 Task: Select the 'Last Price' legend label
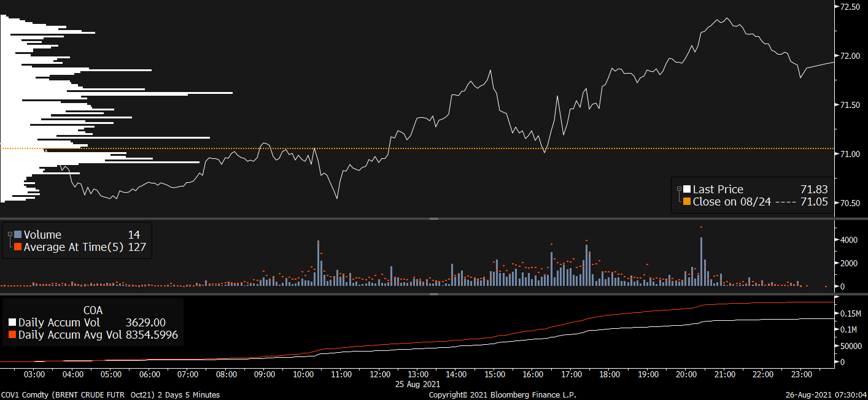[718, 190]
